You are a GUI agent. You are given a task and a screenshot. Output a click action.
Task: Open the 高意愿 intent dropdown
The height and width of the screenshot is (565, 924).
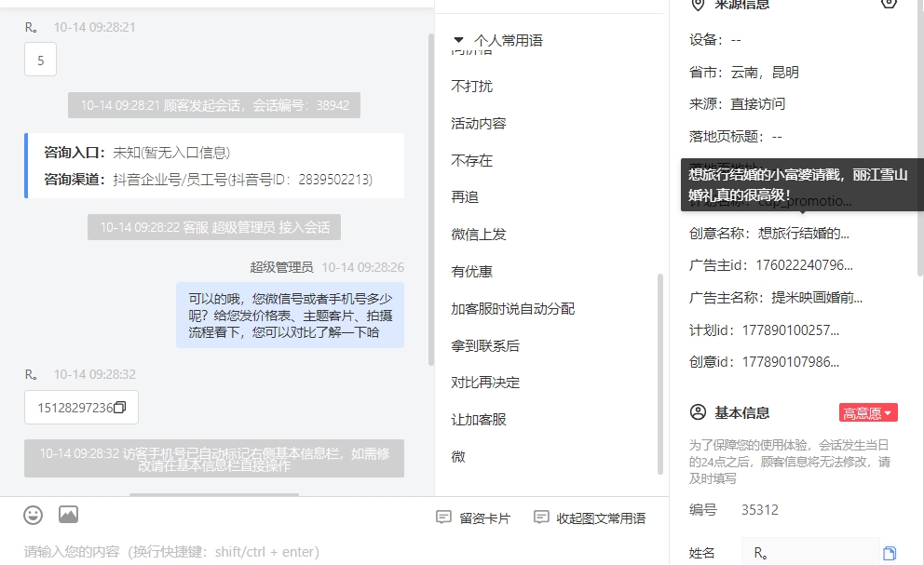coord(868,413)
